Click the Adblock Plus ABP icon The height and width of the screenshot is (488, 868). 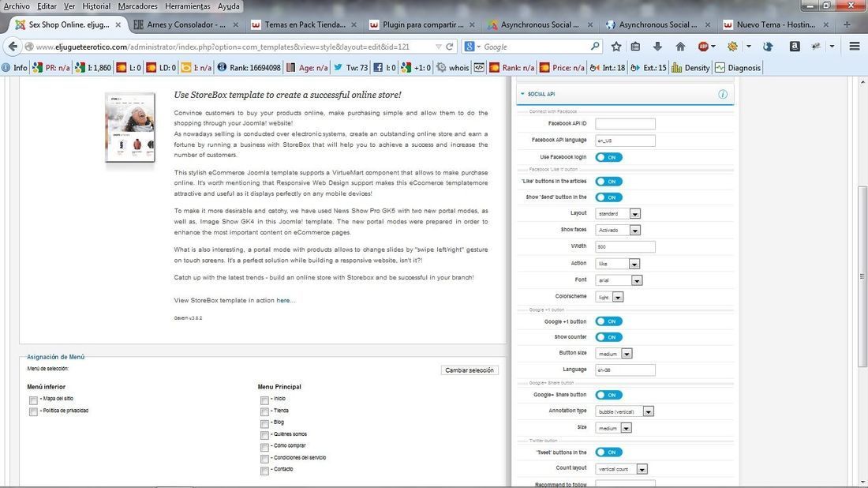703,47
